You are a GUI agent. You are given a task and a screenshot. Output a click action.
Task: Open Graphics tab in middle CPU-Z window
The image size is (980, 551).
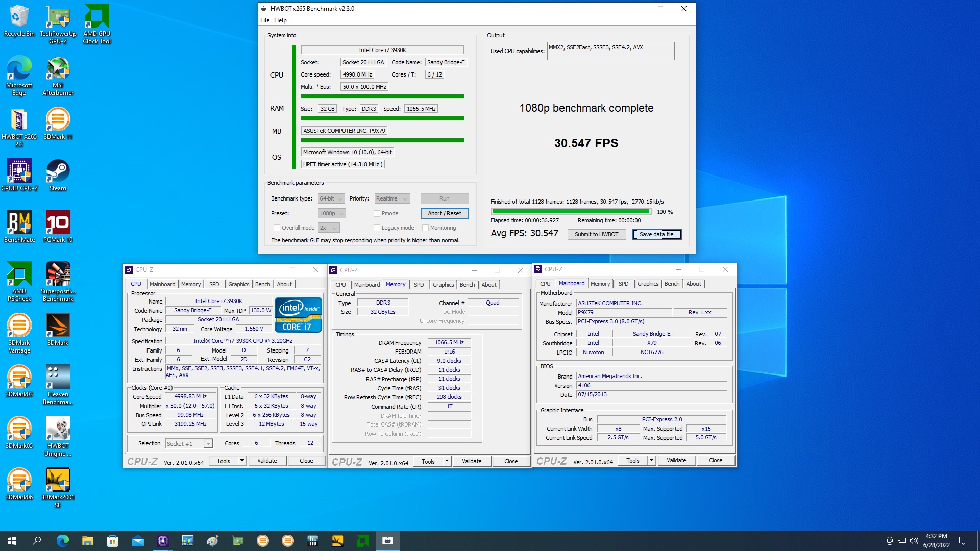coord(443,285)
